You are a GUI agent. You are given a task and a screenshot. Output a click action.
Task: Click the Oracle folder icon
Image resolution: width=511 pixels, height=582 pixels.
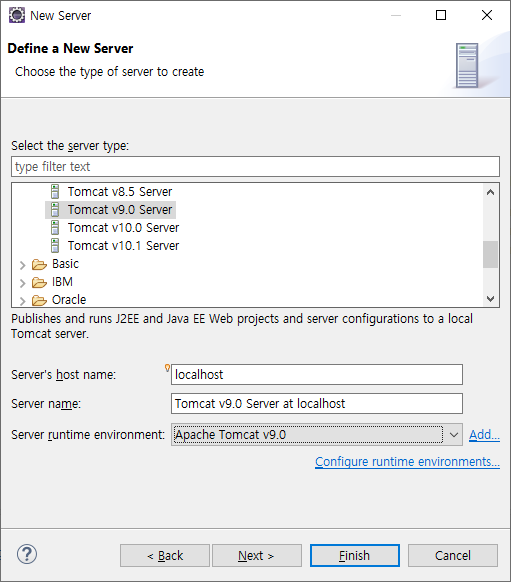pos(39,300)
